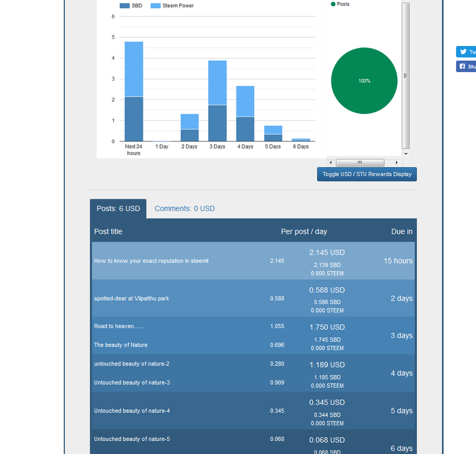Viewport: 476px width, 454px height.
Task: Open 'Untouched beauty of nature-4' post
Action: tap(132, 411)
